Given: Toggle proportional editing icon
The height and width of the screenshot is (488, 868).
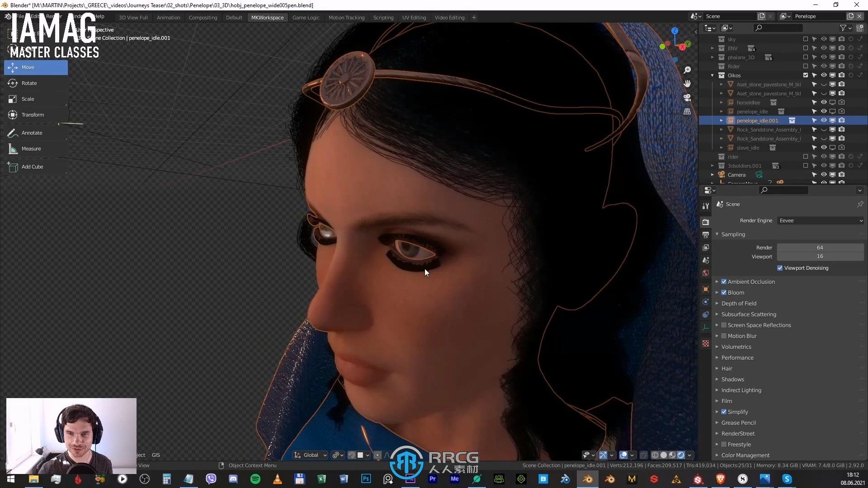Looking at the screenshot, I should 377,455.
